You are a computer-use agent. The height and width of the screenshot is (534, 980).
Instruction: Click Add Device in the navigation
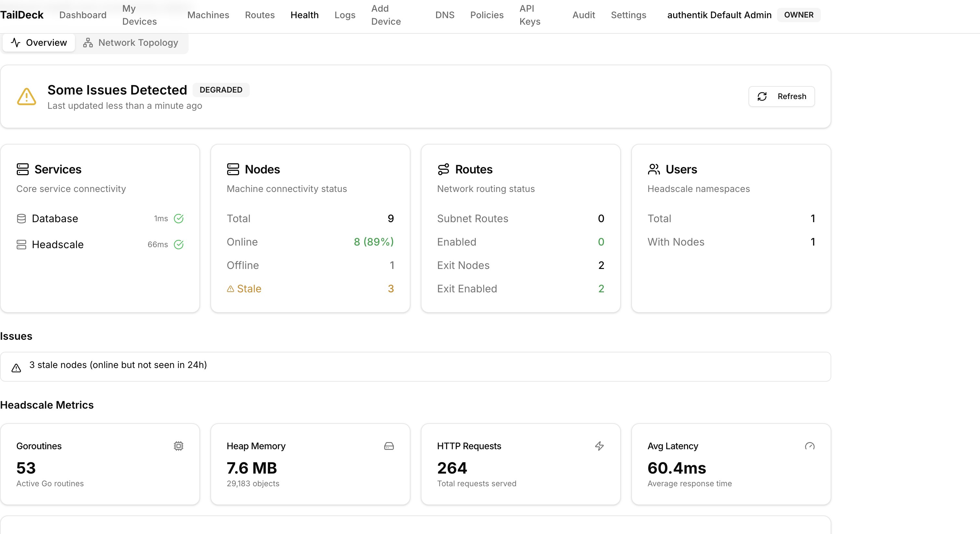click(x=385, y=15)
